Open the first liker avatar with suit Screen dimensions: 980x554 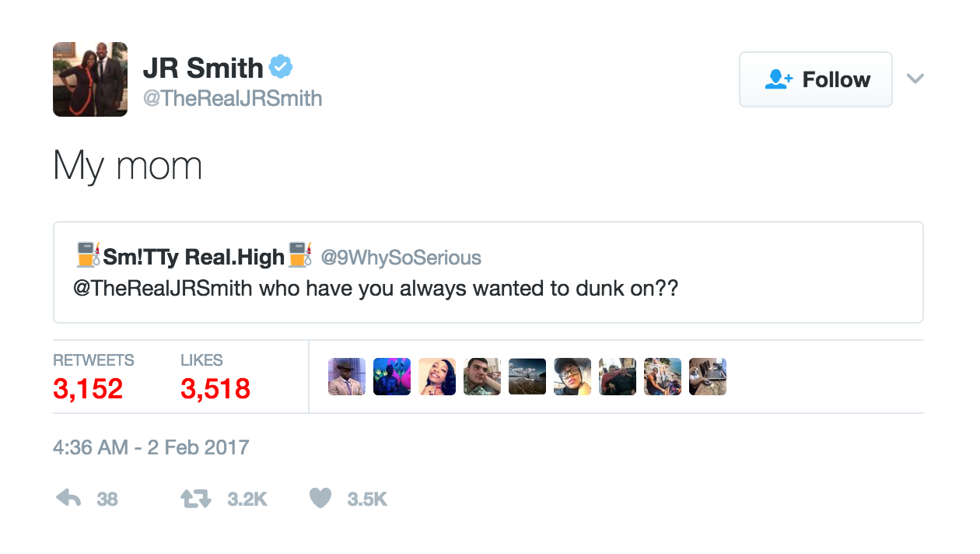[347, 377]
